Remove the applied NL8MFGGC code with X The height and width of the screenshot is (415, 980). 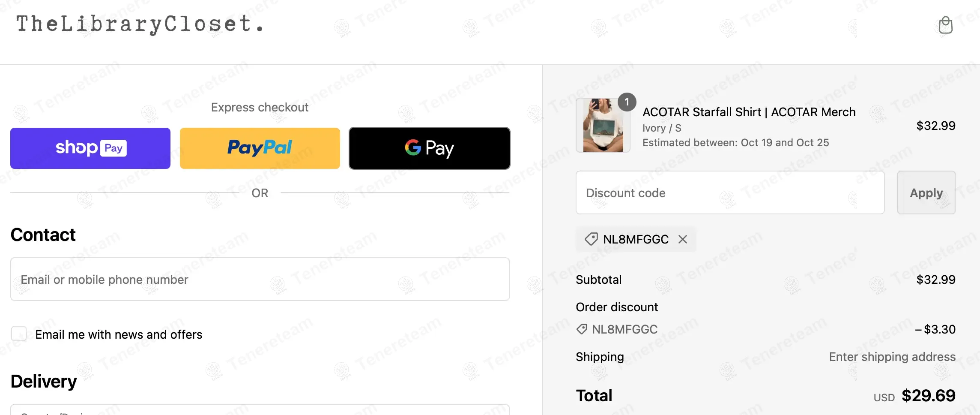[x=683, y=239]
